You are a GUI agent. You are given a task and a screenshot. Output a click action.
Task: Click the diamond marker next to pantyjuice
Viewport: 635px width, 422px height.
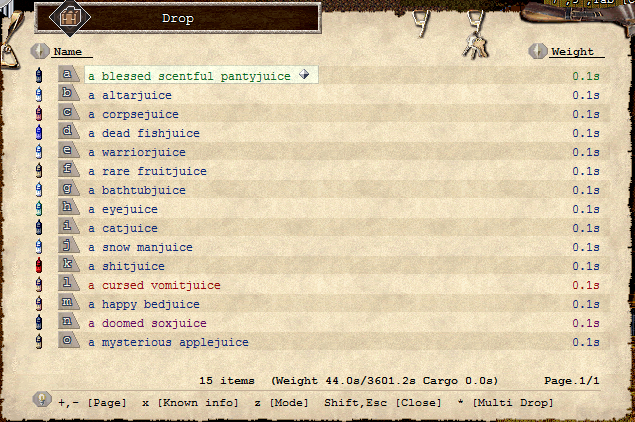click(304, 74)
